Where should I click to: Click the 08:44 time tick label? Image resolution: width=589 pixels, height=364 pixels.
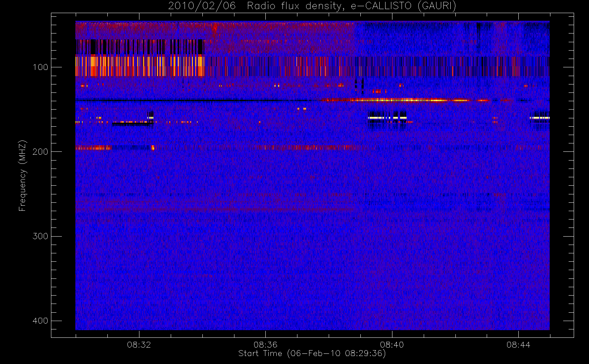tap(518, 344)
